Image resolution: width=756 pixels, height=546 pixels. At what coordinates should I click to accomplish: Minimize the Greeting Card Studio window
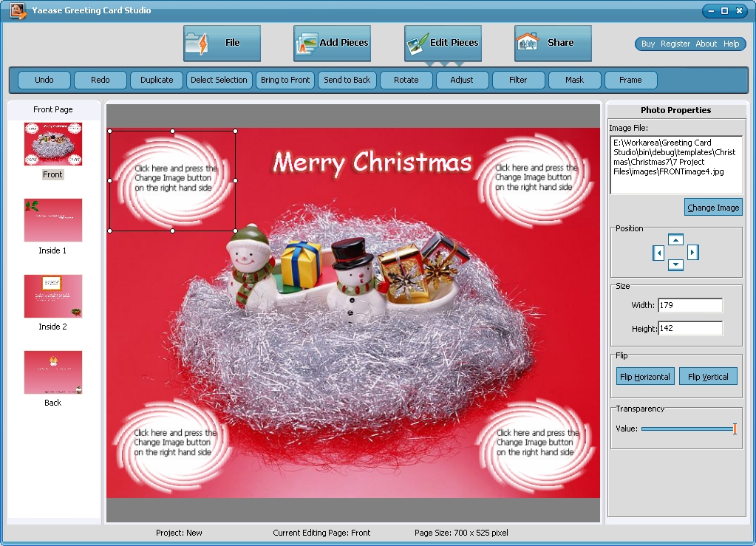pos(711,10)
